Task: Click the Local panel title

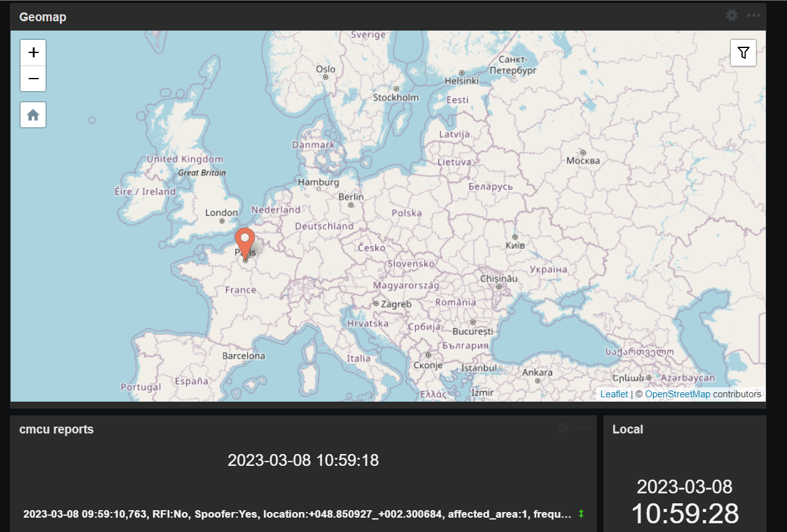Action: (x=627, y=429)
